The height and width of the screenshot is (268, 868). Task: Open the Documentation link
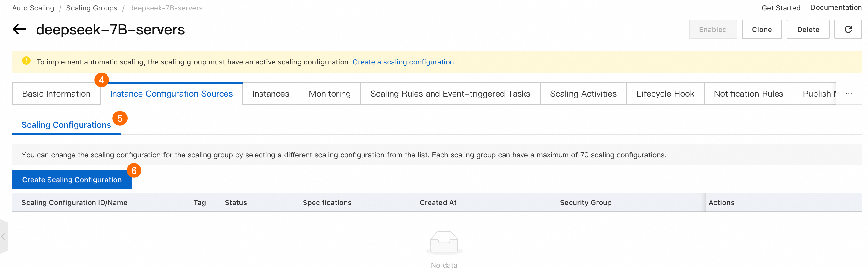click(x=836, y=7)
